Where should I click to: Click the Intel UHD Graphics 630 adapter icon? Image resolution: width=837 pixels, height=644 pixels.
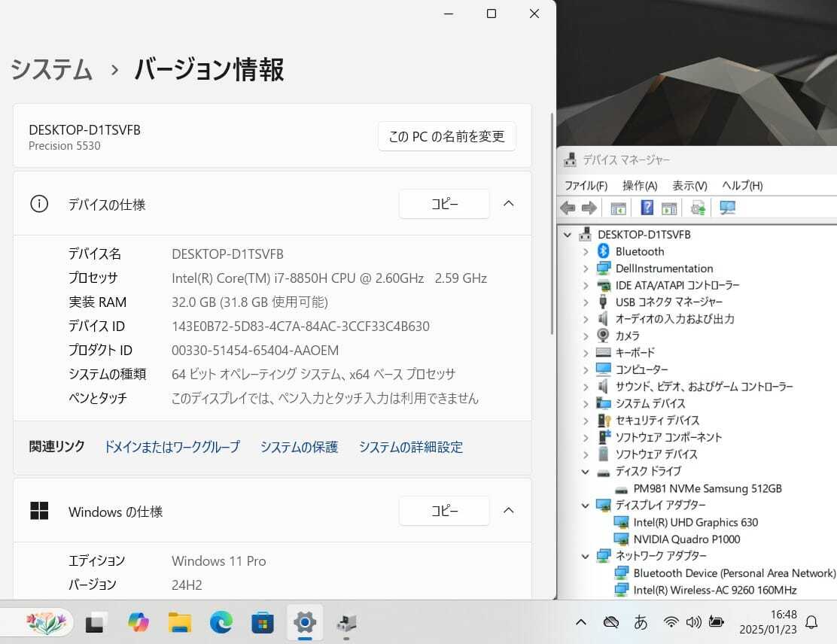coord(621,522)
